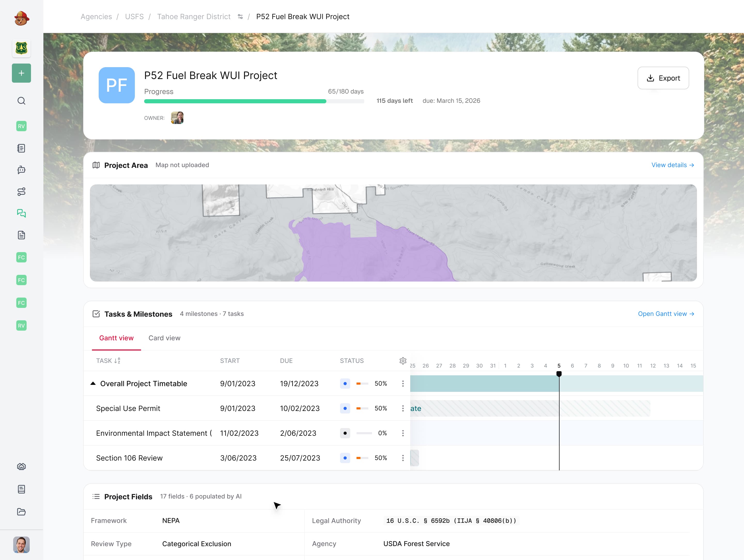Image resolution: width=744 pixels, height=560 pixels.
Task: Open the Gantt table settings gear
Action: tap(403, 361)
